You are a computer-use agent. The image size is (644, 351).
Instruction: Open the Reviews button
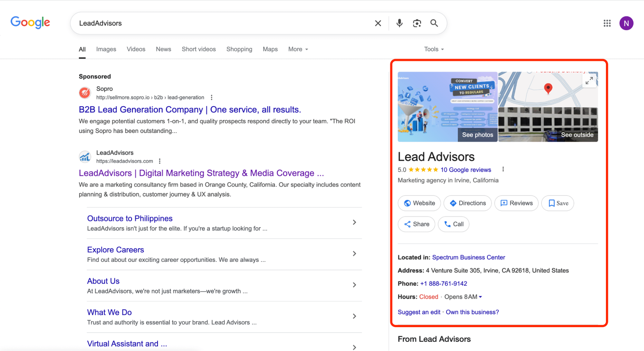516,203
